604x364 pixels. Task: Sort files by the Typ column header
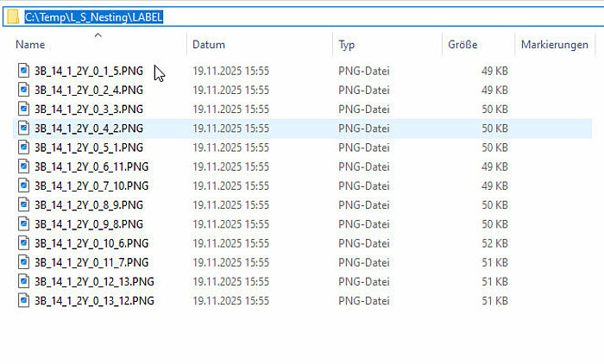coord(346,44)
